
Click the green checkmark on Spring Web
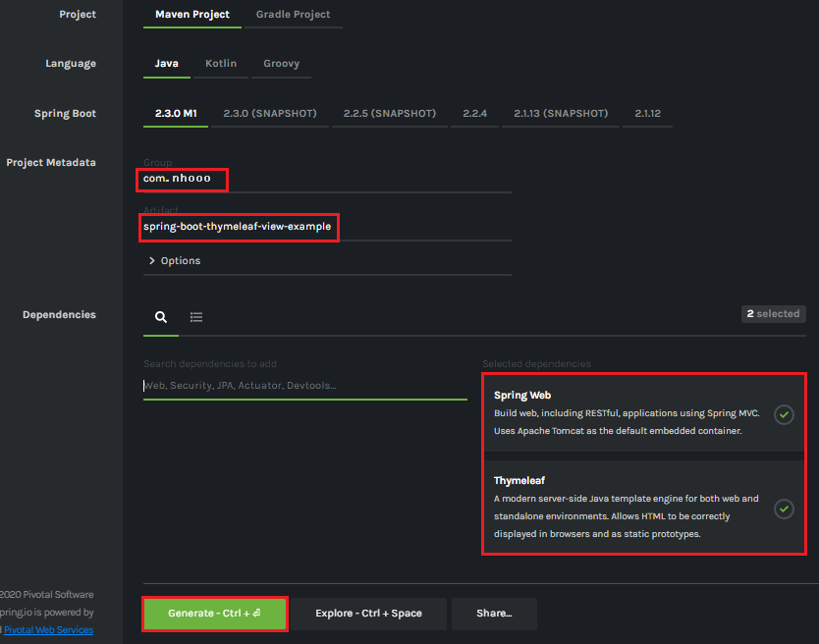(x=784, y=414)
